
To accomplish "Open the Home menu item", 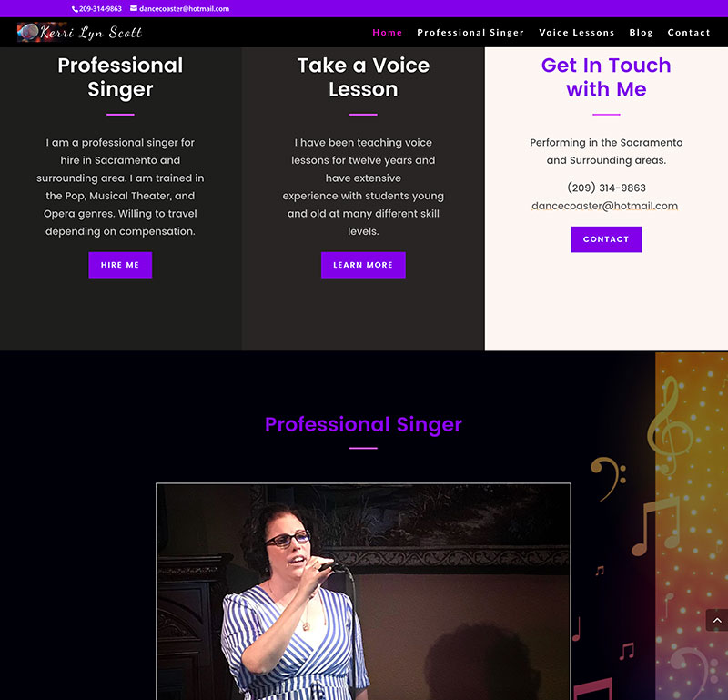I will (x=388, y=33).
